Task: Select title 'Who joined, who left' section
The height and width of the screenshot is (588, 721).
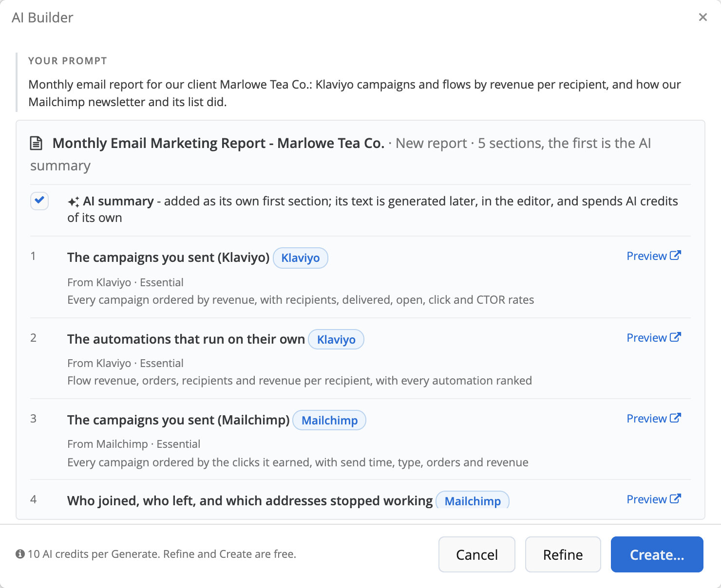Action: pos(250,501)
